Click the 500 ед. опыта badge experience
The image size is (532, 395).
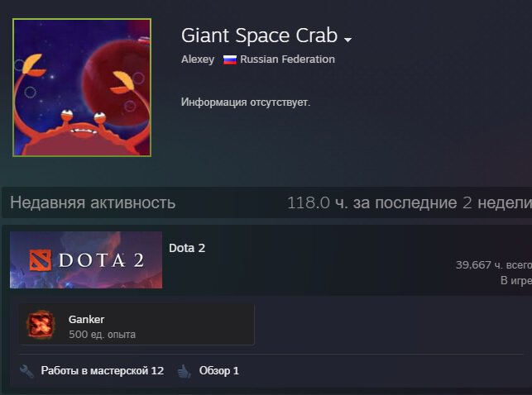pyautogui.click(x=102, y=335)
